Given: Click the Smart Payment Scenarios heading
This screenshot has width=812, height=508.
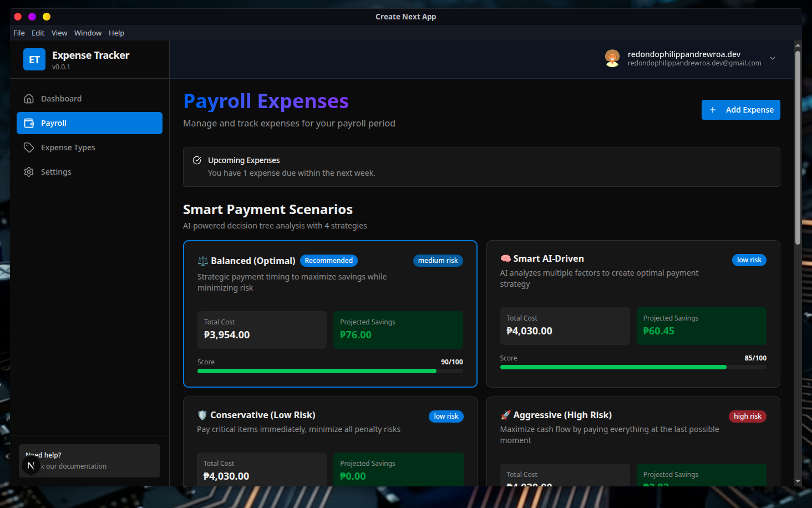Looking at the screenshot, I should (268, 210).
